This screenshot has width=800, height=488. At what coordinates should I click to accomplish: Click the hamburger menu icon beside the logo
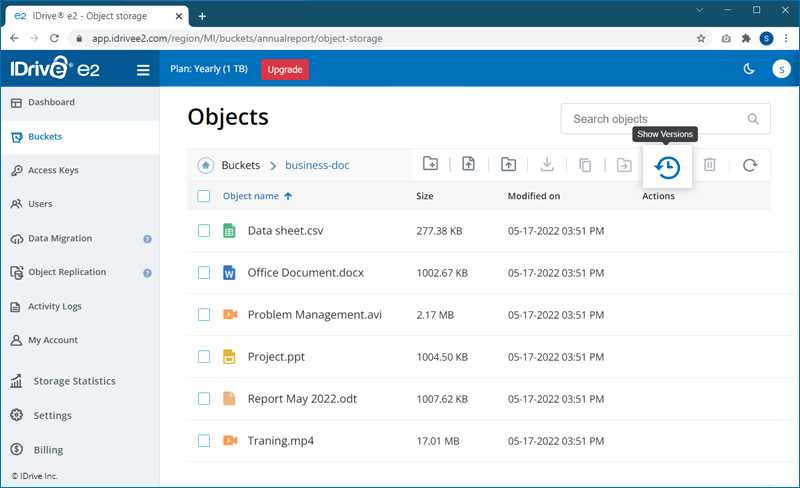[143, 70]
